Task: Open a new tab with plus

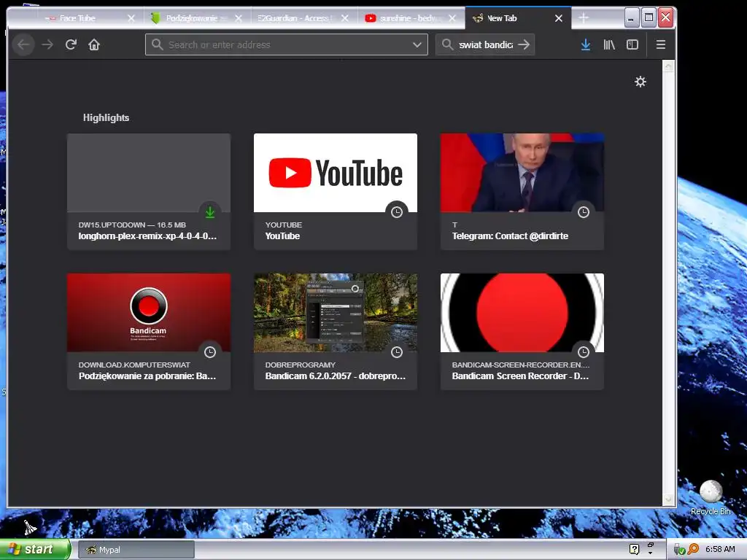Action: click(584, 18)
